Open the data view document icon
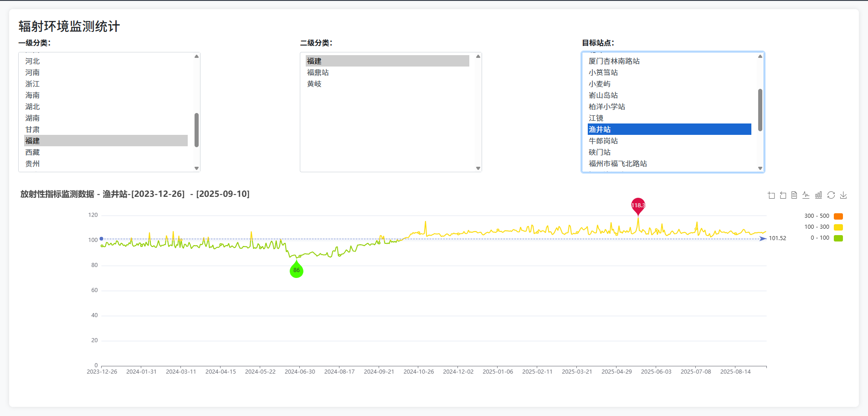Image resolution: width=868 pixels, height=416 pixels. click(794, 195)
